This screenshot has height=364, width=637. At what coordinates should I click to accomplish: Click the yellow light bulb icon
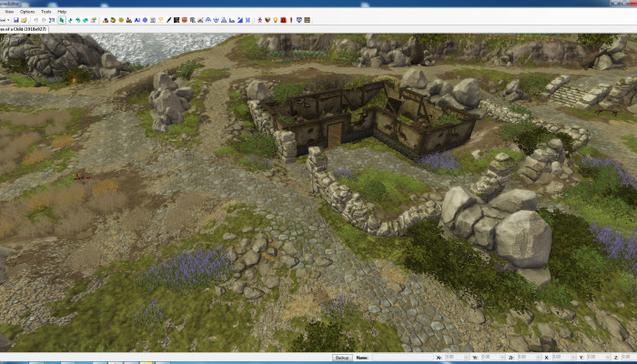pos(275,20)
